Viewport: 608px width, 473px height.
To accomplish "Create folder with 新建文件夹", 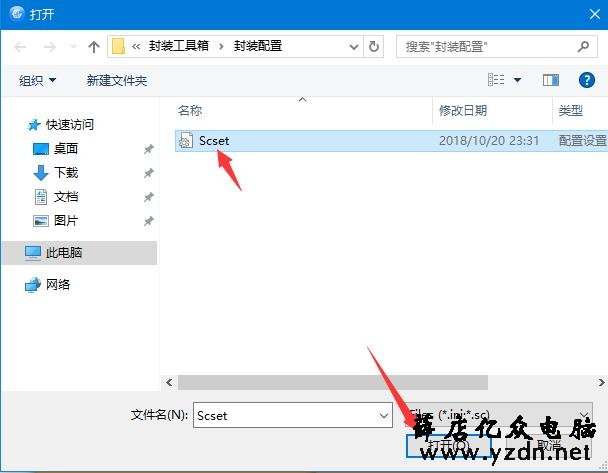I will [117, 81].
